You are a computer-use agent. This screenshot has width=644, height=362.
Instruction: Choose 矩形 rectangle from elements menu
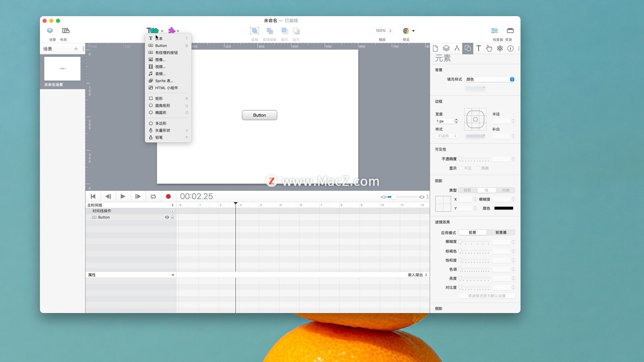[168, 99]
